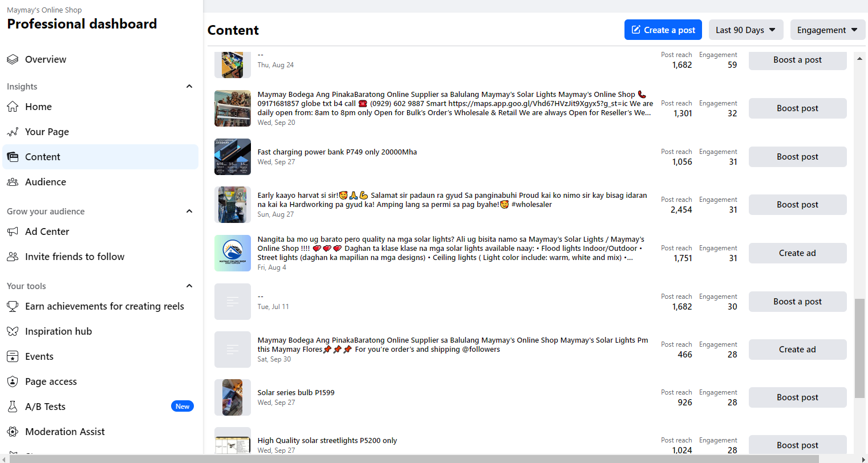The height and width of the screenshot is (463, 868).
Task: Open the Engagement sort dropdown
Action: click(x=828, y=30)
